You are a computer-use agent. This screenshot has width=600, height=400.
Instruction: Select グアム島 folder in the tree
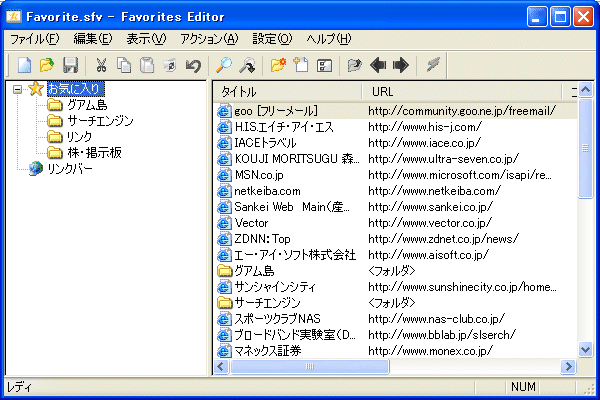(x=87, y=105)
